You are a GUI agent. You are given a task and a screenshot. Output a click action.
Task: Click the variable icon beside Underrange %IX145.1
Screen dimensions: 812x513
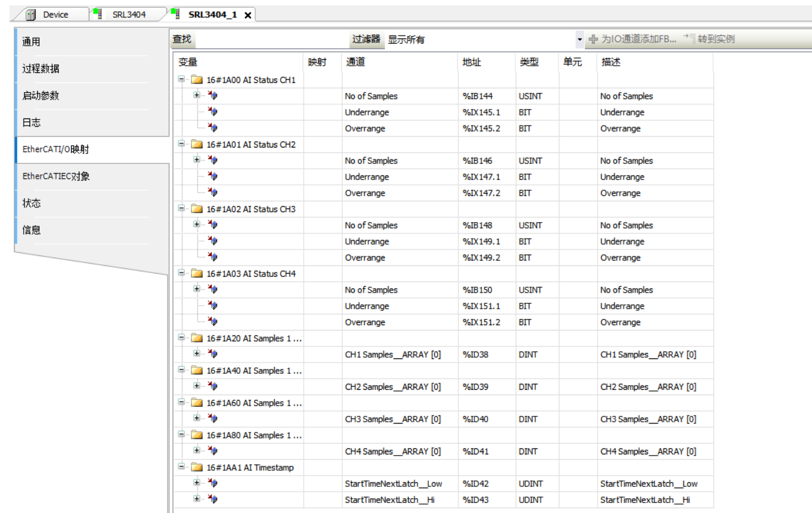(213, 112)
